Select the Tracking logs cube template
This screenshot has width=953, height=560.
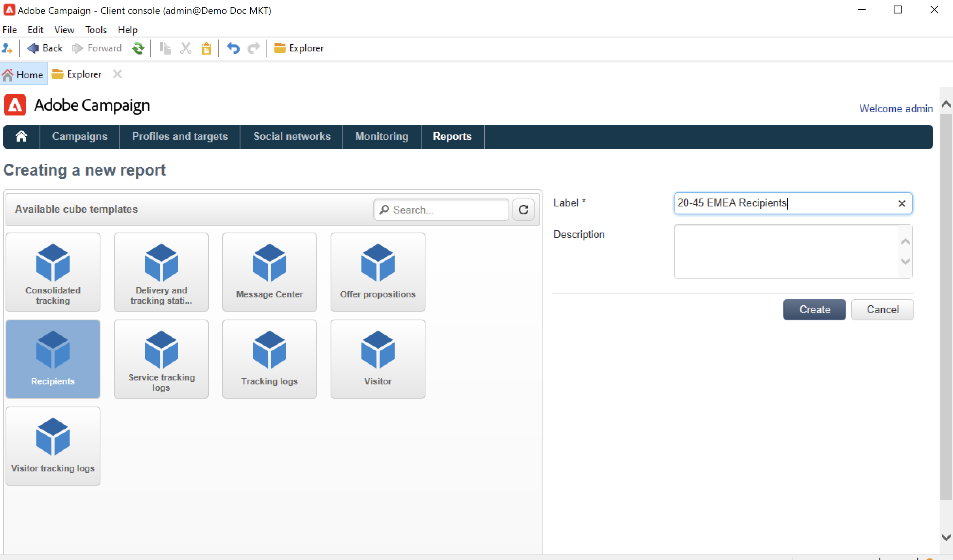pyautogui.click(x=269, y=359)
